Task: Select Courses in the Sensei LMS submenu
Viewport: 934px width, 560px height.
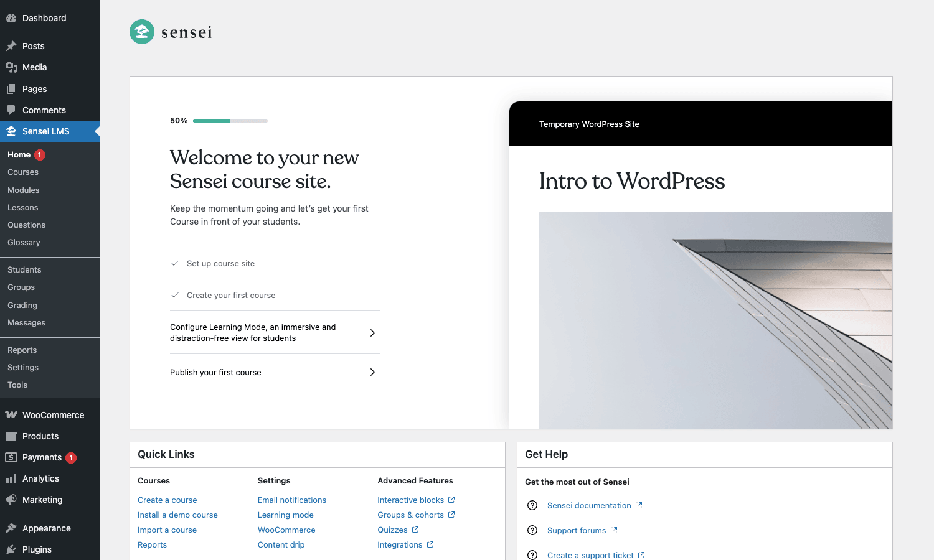Action: 23,172
